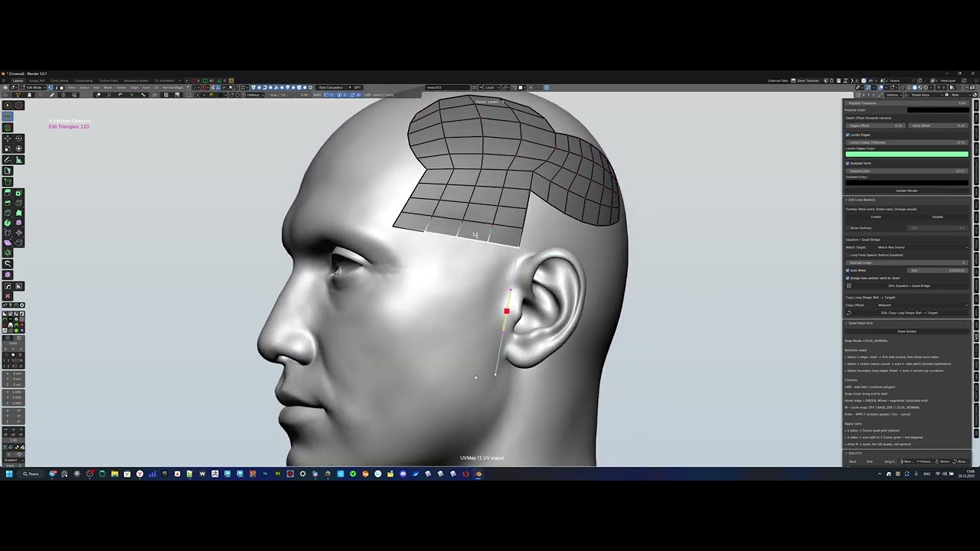The width and height of the screenshot is (980, 551).
Task: Select the Extrude Region tool
Action: [x=8, y=193]
